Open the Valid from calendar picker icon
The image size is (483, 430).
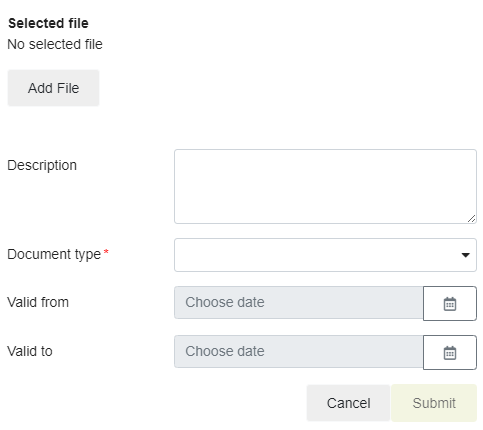coord(450,303)
